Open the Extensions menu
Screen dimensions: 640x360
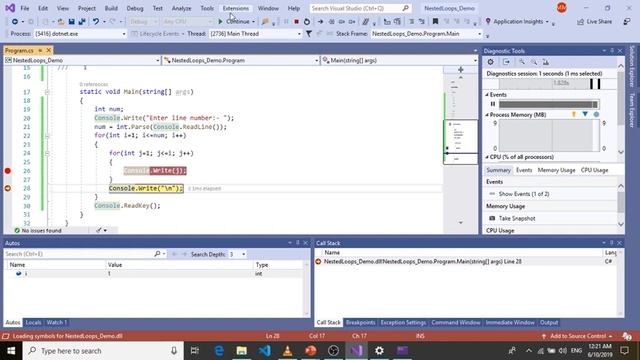[x=236, y=8]
